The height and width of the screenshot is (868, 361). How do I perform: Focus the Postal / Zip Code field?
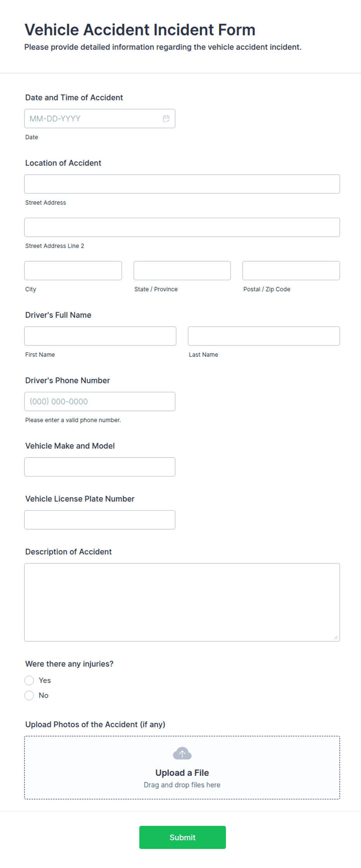[x=291, y=270]
